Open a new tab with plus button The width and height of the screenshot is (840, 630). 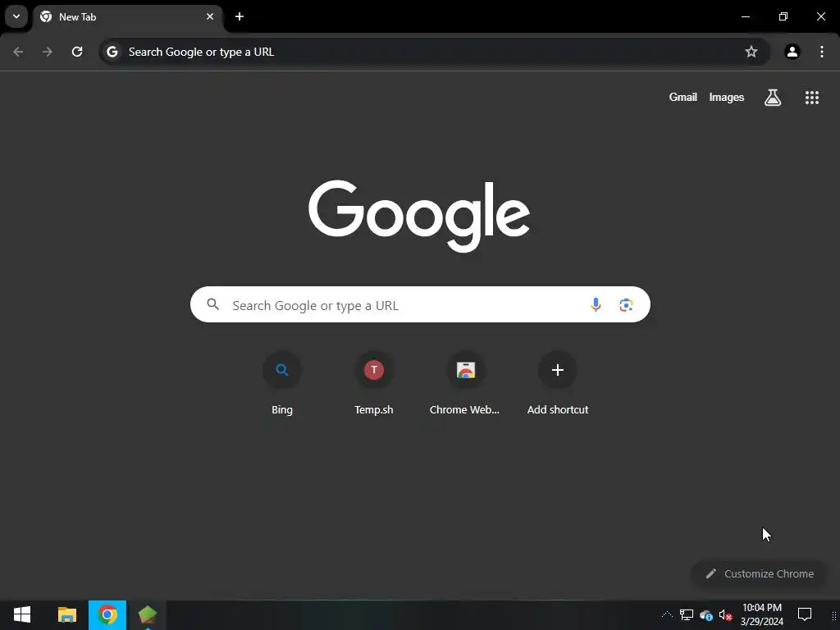click(x=240, y=16)
